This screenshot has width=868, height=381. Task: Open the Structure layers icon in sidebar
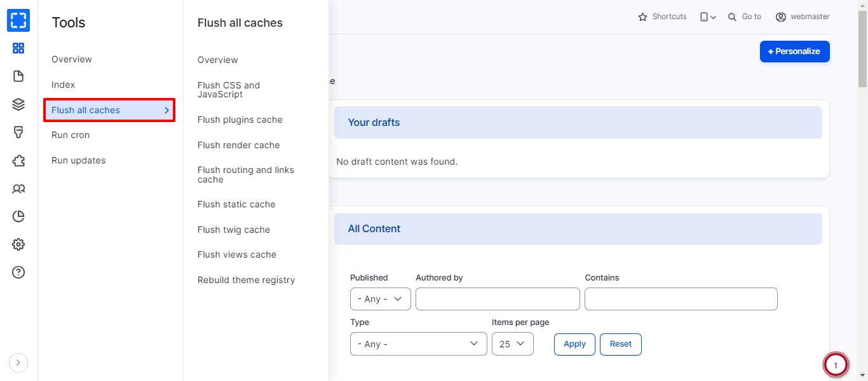coord(18,104)
